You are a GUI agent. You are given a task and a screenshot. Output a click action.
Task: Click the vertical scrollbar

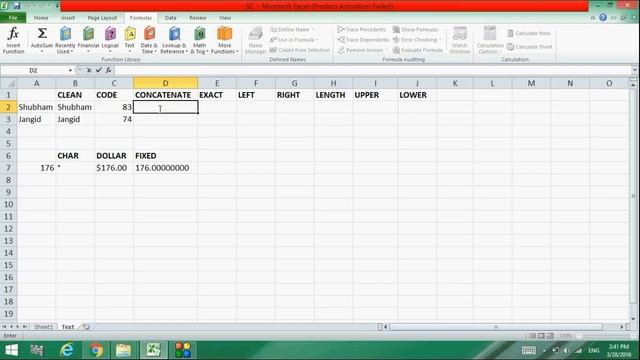point(633,196)
